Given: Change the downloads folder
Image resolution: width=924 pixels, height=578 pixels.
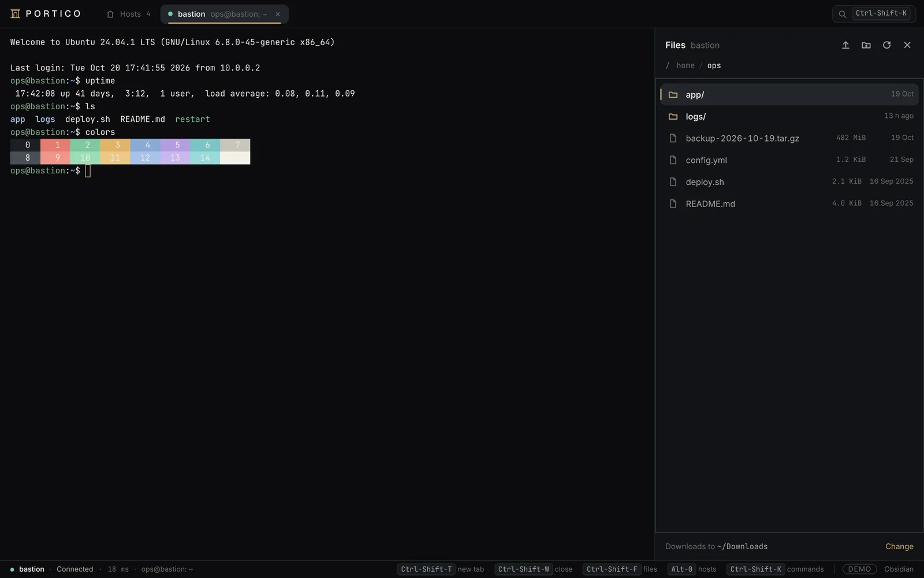Looking at the screenshot, I should [899, 546].
